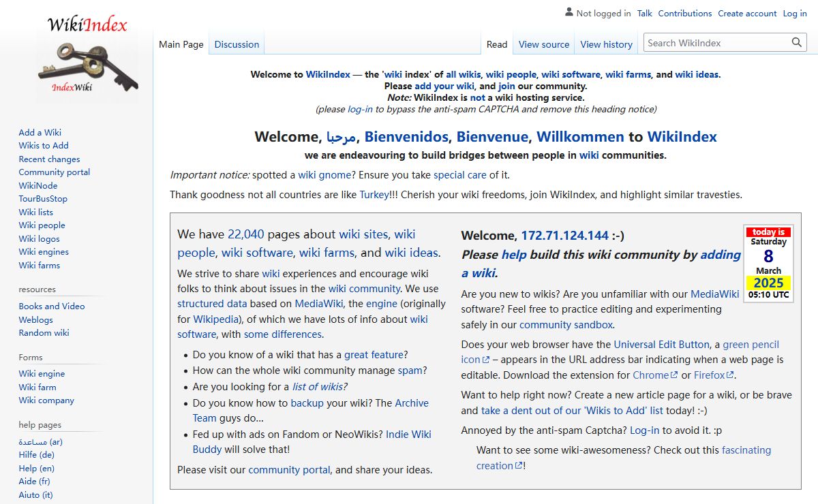Open the Aiuto (it) help page
Viewport: 818px width, 504px height.
[35, 494]
